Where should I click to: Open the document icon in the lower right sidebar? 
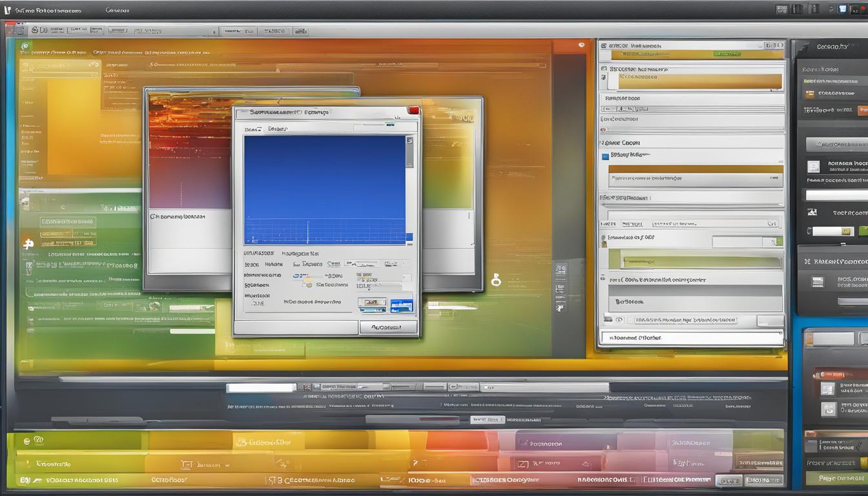point(828,389)
